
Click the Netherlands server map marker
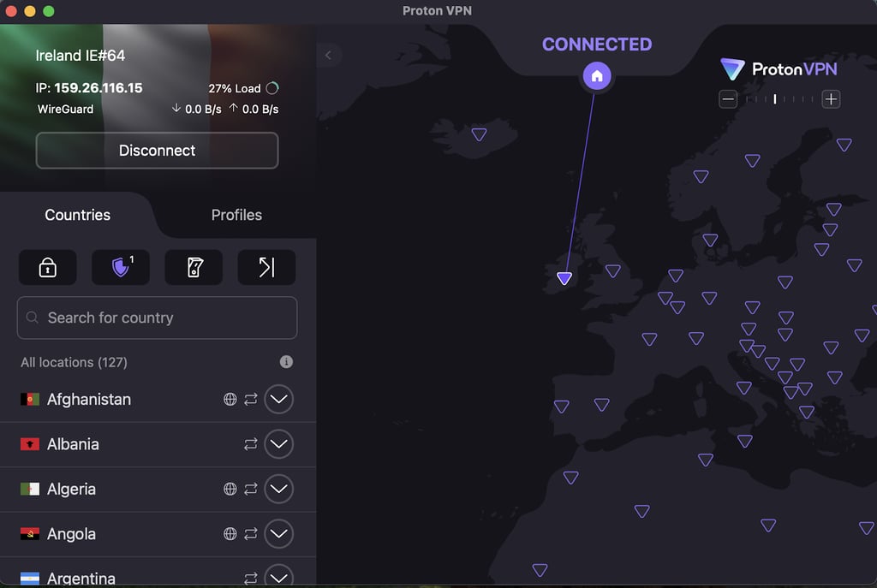point(676,276)
